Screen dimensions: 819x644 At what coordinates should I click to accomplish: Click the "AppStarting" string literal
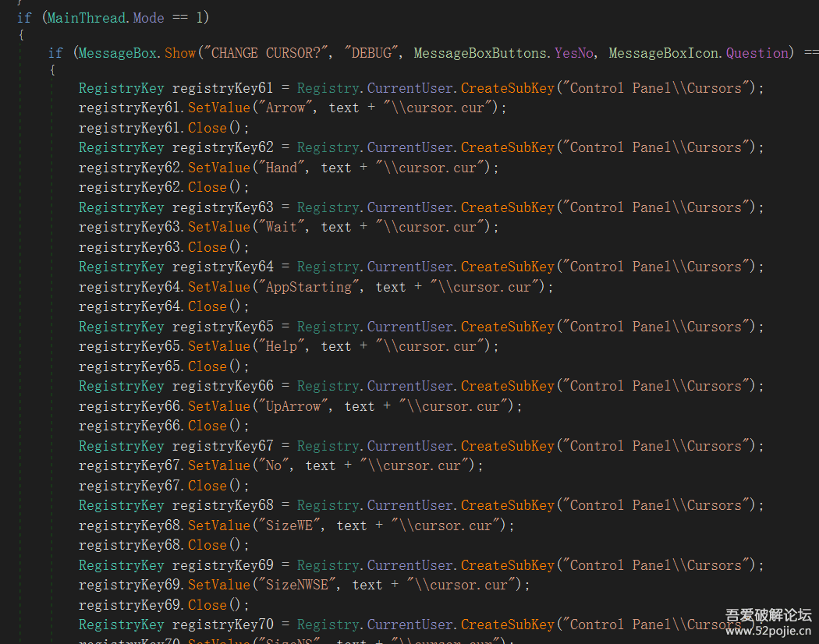309,287
